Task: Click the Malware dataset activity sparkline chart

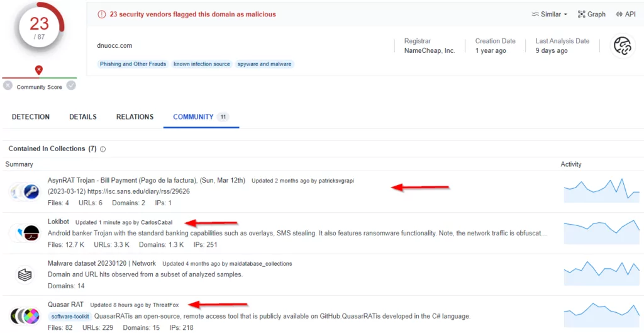Action: [602, 273]
